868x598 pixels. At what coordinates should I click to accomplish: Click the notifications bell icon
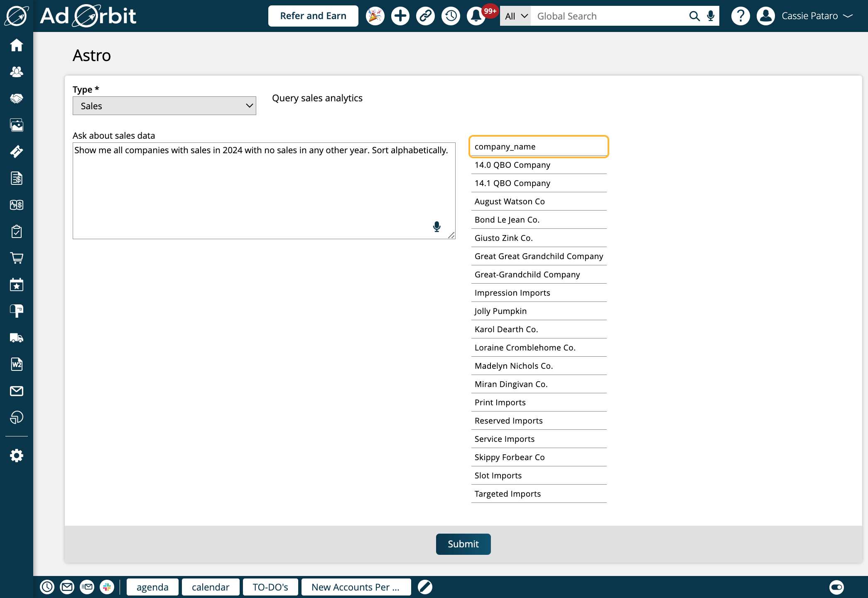(x=476, y=16)
